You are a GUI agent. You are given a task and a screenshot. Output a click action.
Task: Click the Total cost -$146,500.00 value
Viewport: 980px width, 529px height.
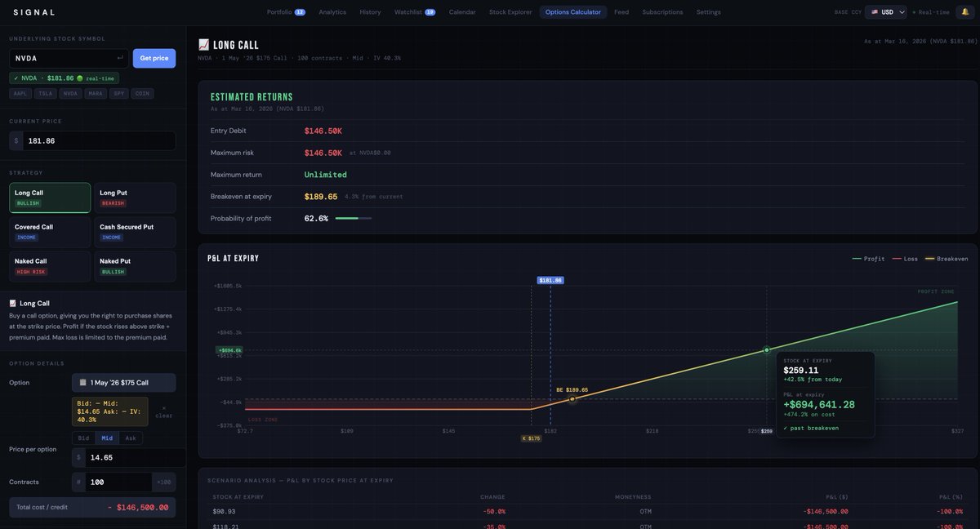(x=138, y=507)
